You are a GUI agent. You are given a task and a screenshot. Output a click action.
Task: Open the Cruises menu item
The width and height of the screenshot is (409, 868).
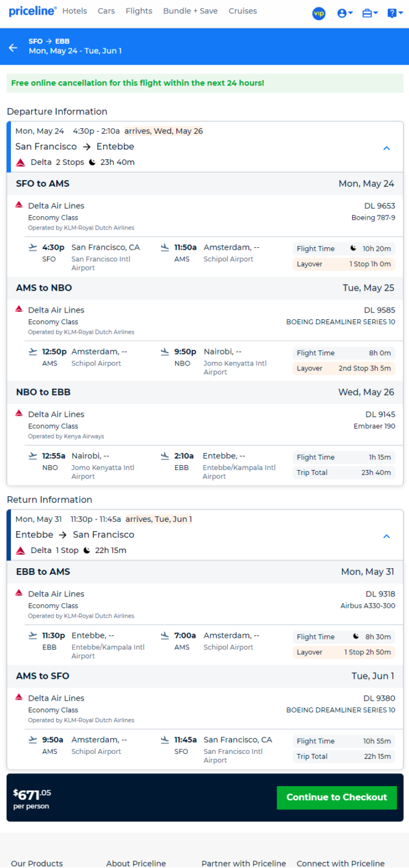[x=243, y=11]
